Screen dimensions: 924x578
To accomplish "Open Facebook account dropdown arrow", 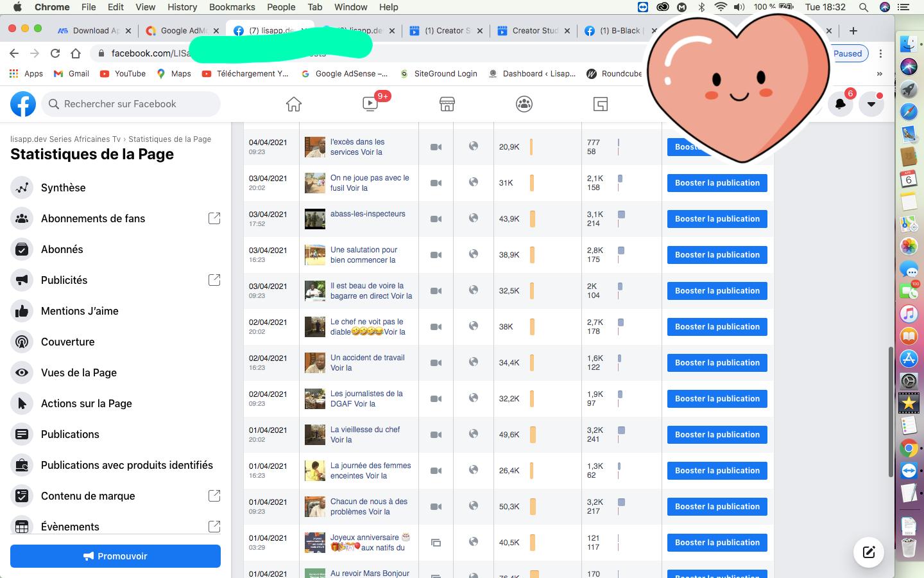I will (871, 104).
